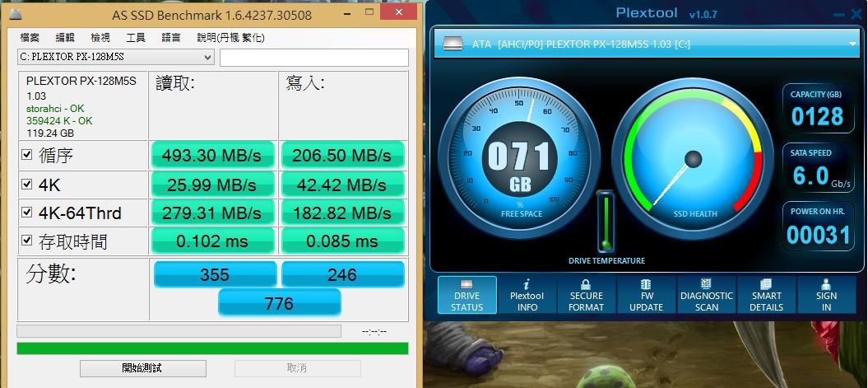Open the 工具 menu in AS SSD
Viewport: 868px width, 388px height.
pos(136,38)
